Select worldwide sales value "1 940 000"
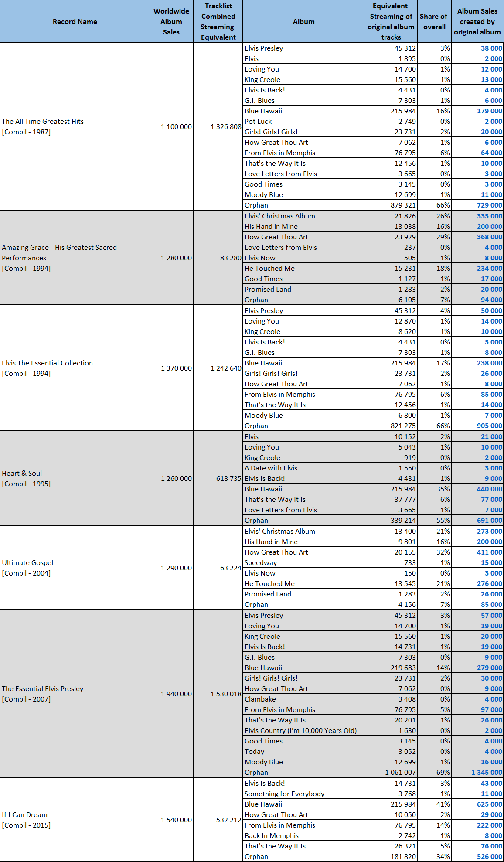 (176, 694)
